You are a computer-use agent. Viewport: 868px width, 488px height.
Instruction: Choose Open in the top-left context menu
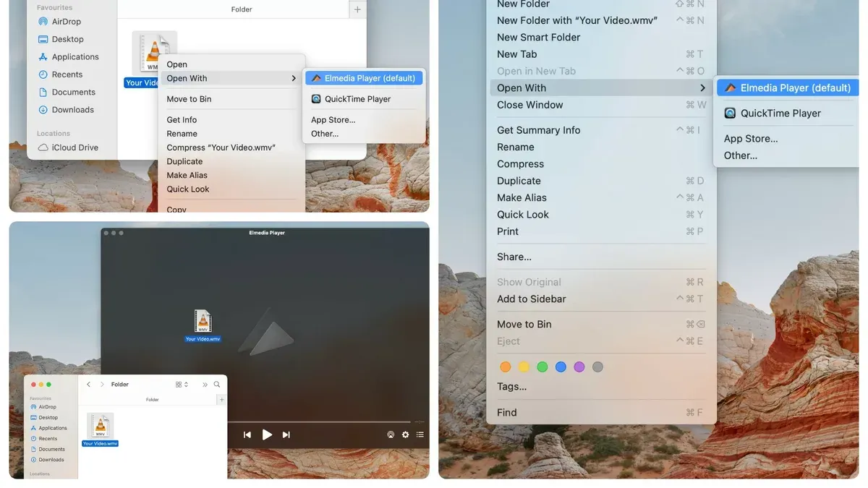pyautogui.click(x=177, y=64)
